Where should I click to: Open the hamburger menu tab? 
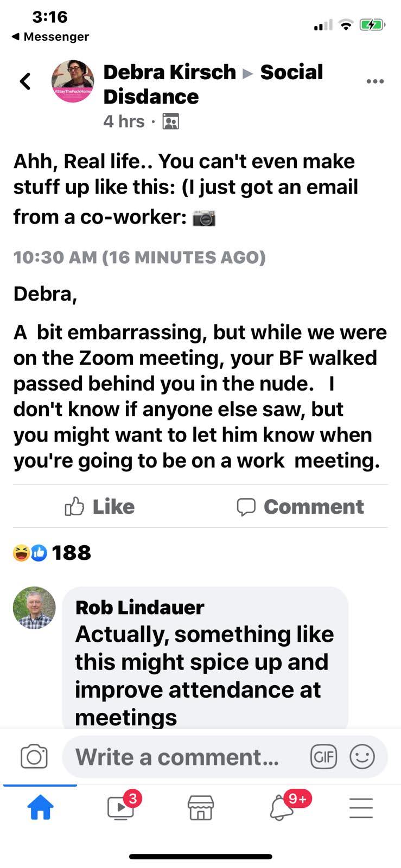[361, 808]
